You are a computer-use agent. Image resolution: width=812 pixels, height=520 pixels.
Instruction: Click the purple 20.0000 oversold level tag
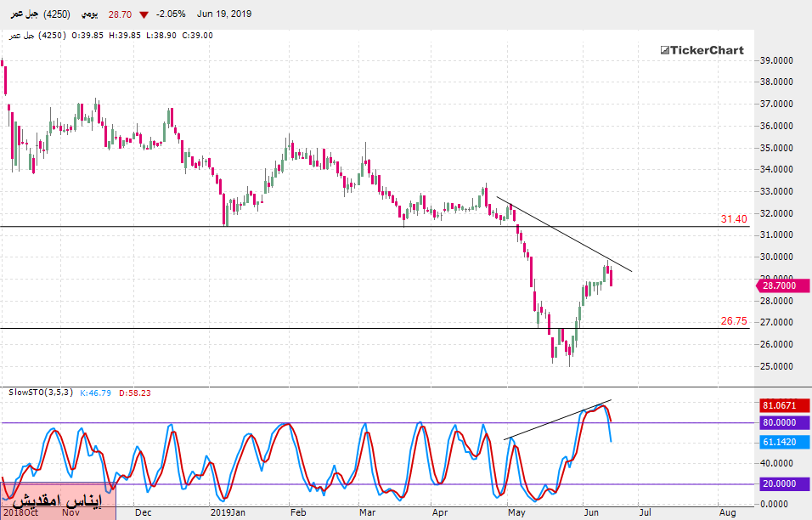click(x=781, y=483)
